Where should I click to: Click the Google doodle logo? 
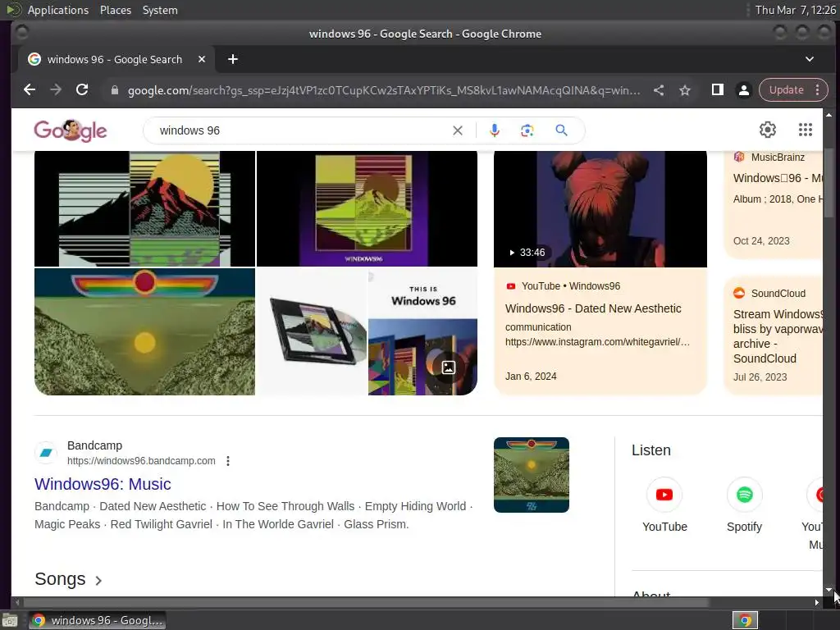71,130
